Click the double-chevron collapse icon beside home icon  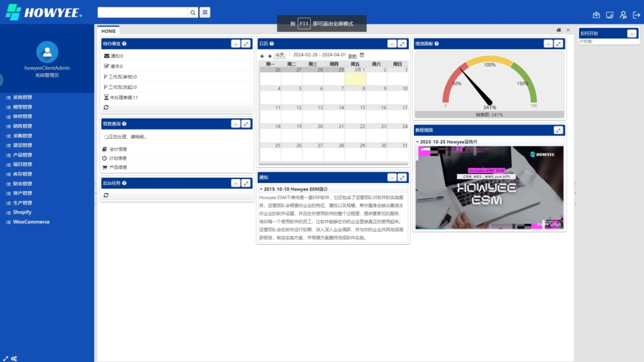[568, 30]
